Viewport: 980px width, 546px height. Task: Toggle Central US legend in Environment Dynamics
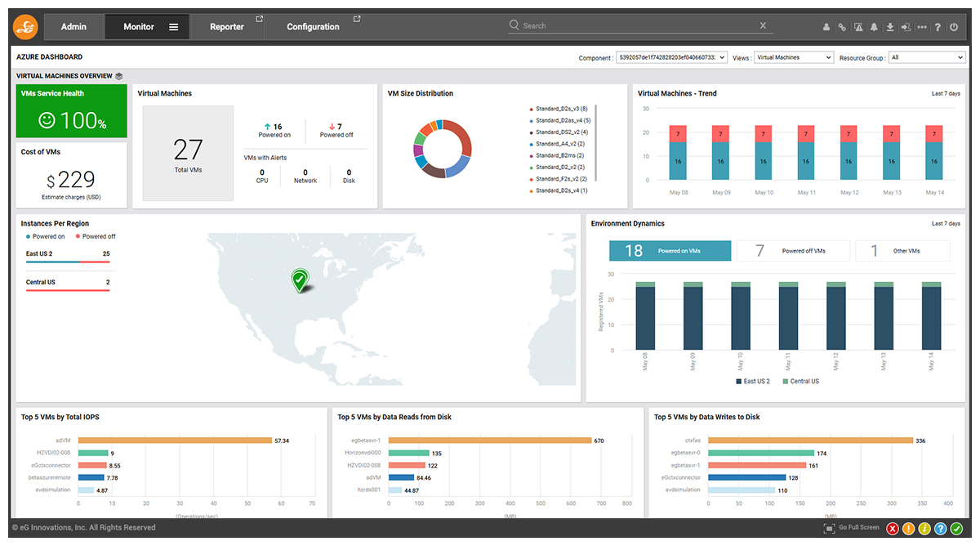click(800, 382)
